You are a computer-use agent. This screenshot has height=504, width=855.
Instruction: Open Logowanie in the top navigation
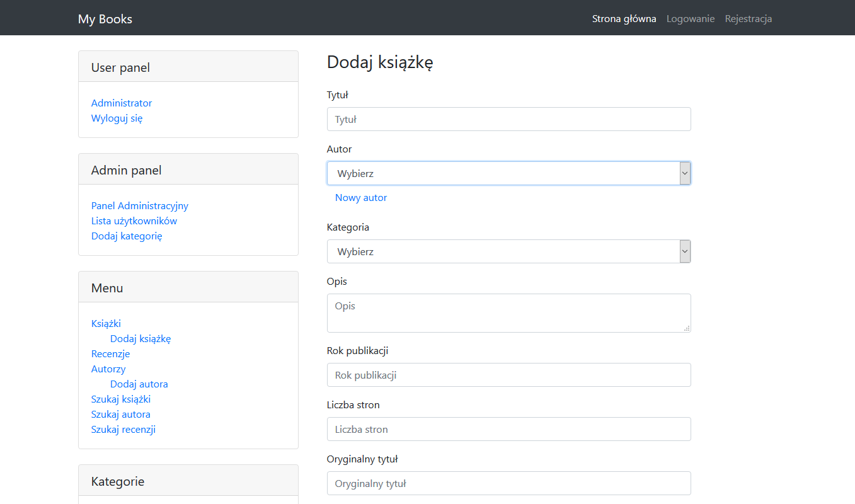tap(691, 19)
